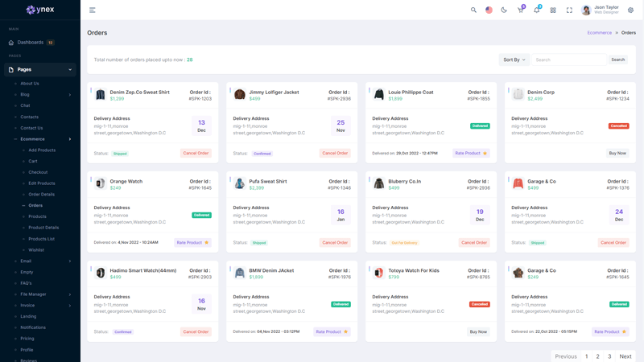
Task: Open the settings gear icon
Action: tap(630, 10)
